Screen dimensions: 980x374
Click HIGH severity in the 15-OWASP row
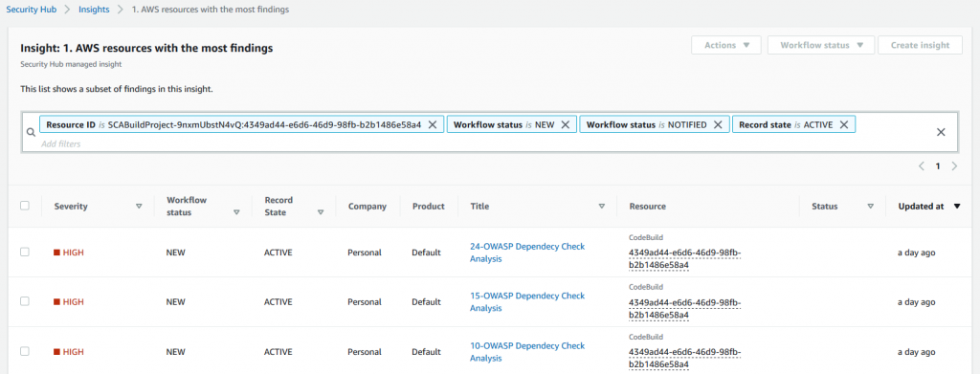[x=69, y=301]
